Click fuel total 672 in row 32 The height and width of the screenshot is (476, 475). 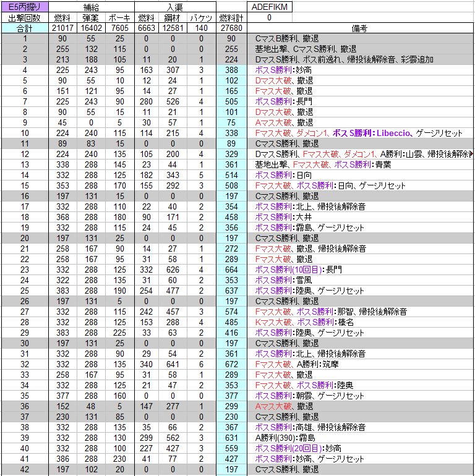231,364
